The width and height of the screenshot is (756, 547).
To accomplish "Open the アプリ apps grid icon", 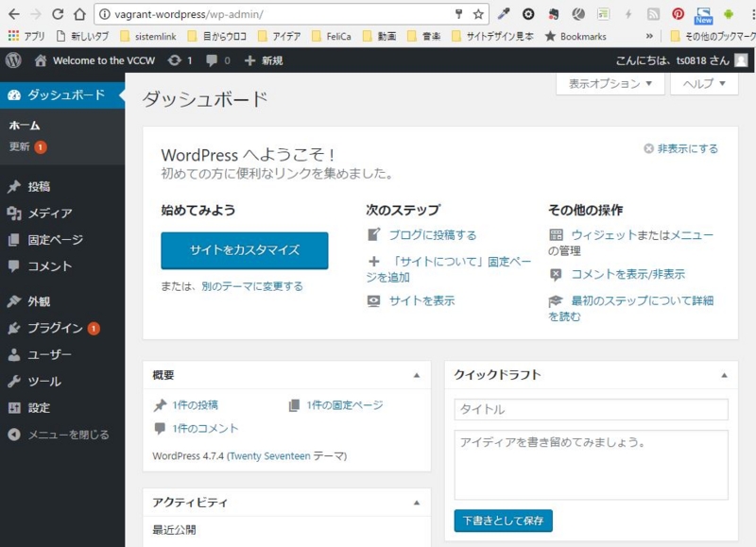I will [13, 36].
